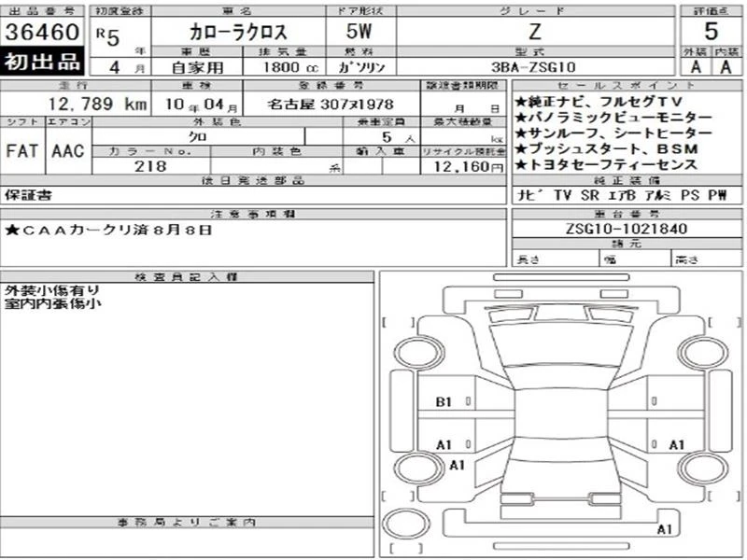The image size is (747, 560).
Task: Click the registration number 名古屋 307ヌ1978
Action: [x=331, y=105]
